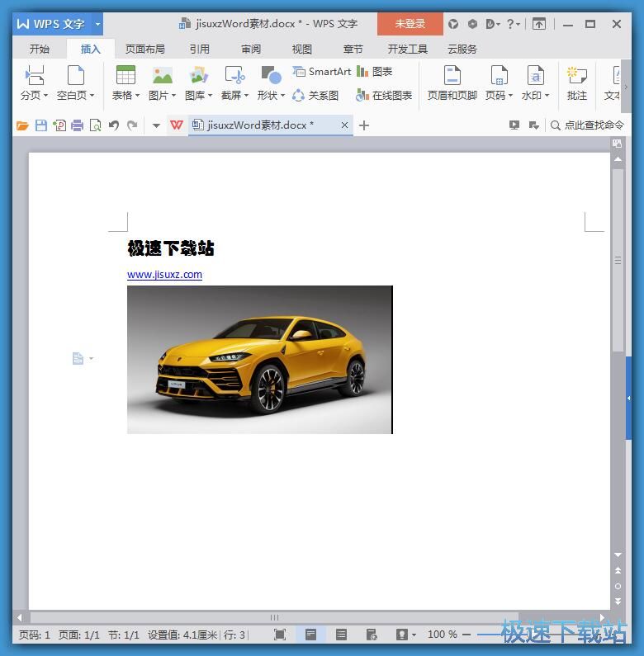Expand the 分页 dropdown arrow

(45, 96)
